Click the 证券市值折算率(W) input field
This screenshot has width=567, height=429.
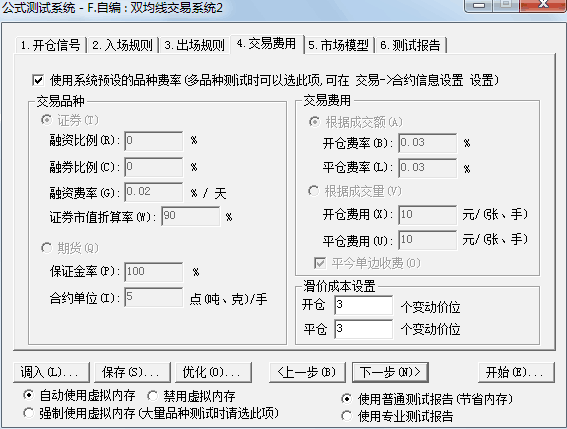point(190,216)
